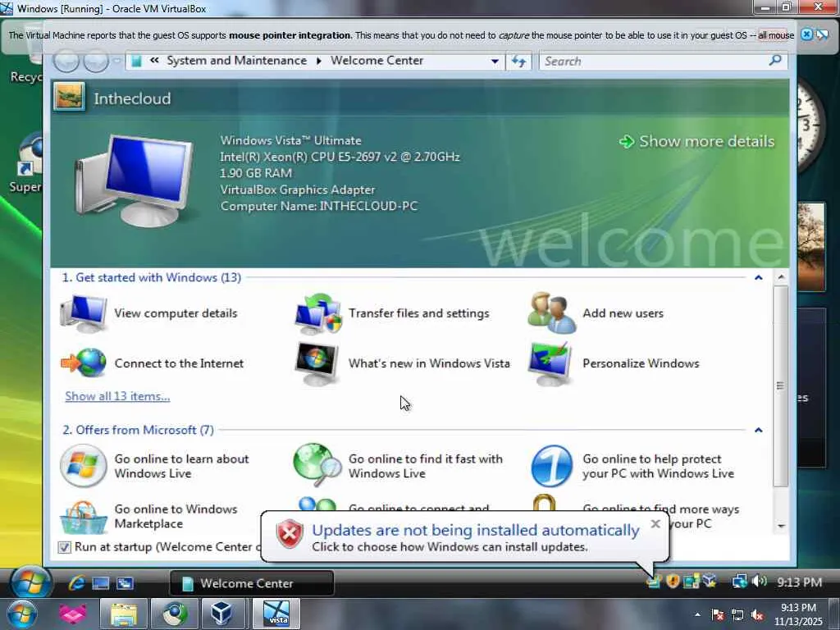Select the vista VM host taskbar button
Viewport: 840px width, 630px height.
(276, 614)
